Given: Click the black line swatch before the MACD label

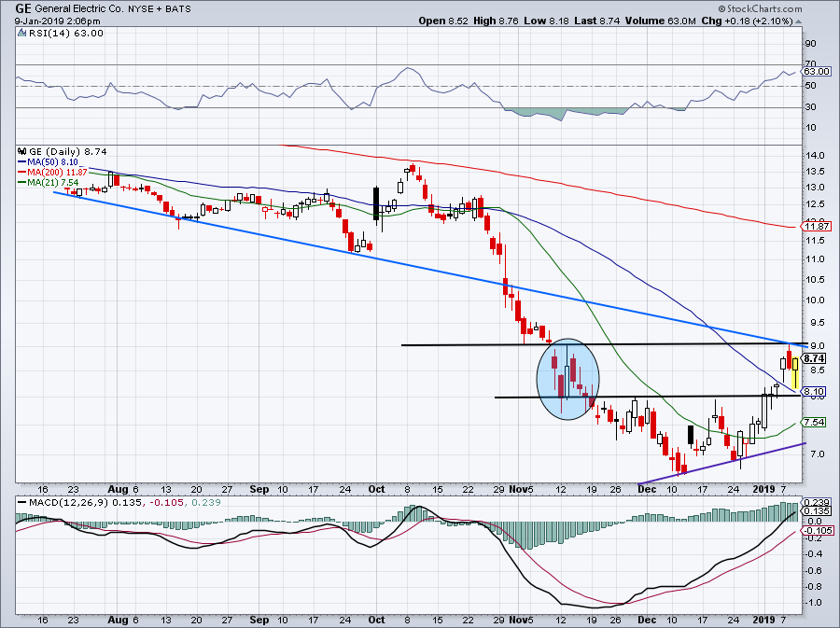Looking at the screenshot, I should coord(21,503).
